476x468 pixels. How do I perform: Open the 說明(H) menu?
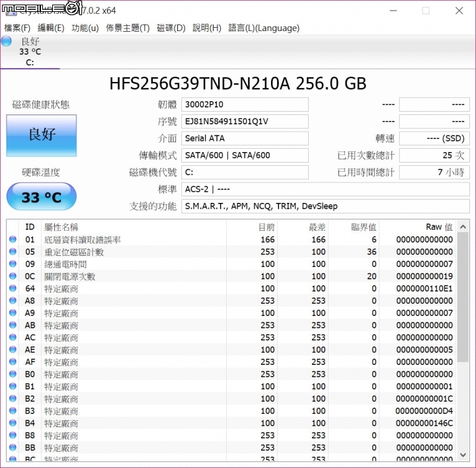207,28
